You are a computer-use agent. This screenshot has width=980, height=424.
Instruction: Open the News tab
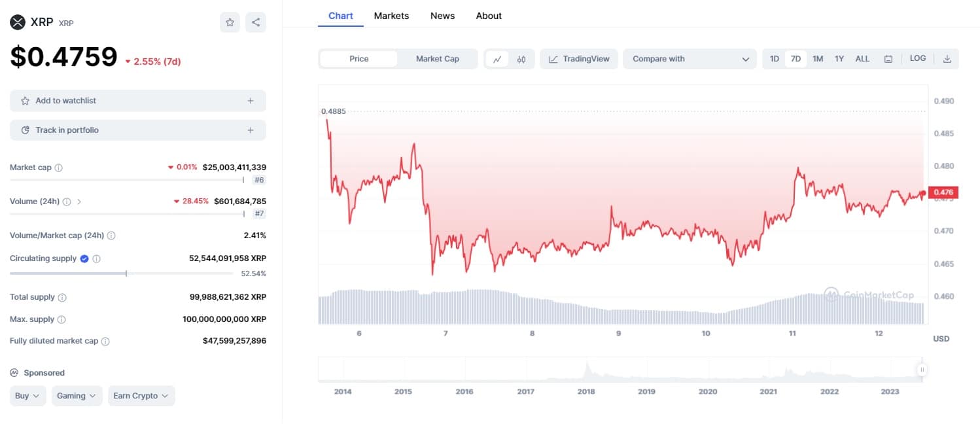pos(442,16)
